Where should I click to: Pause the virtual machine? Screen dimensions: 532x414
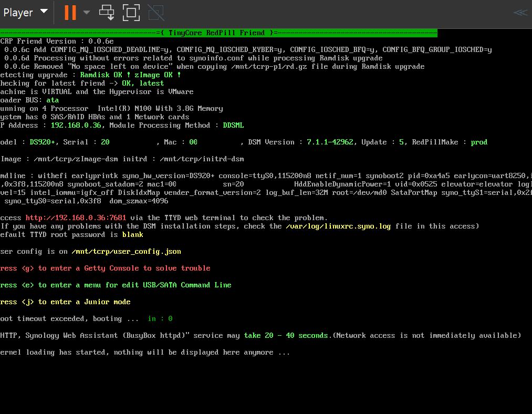pos(70,12)
